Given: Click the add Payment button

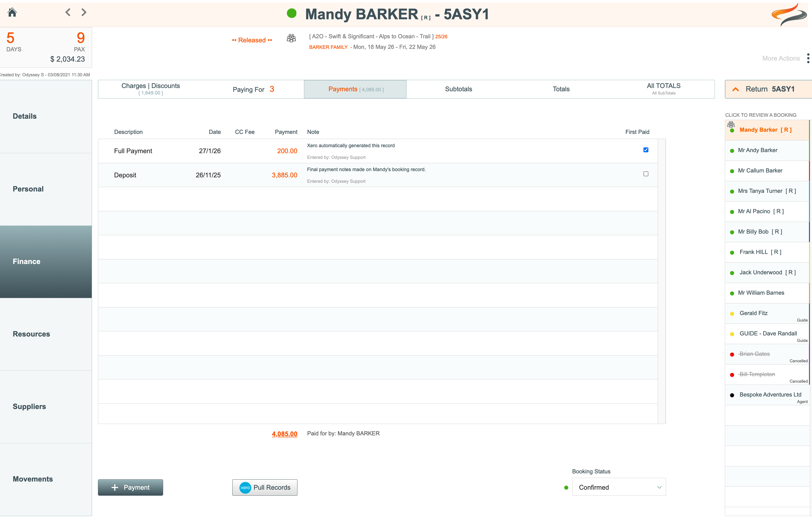Looking at the screenshot, I should coord(130,488).
